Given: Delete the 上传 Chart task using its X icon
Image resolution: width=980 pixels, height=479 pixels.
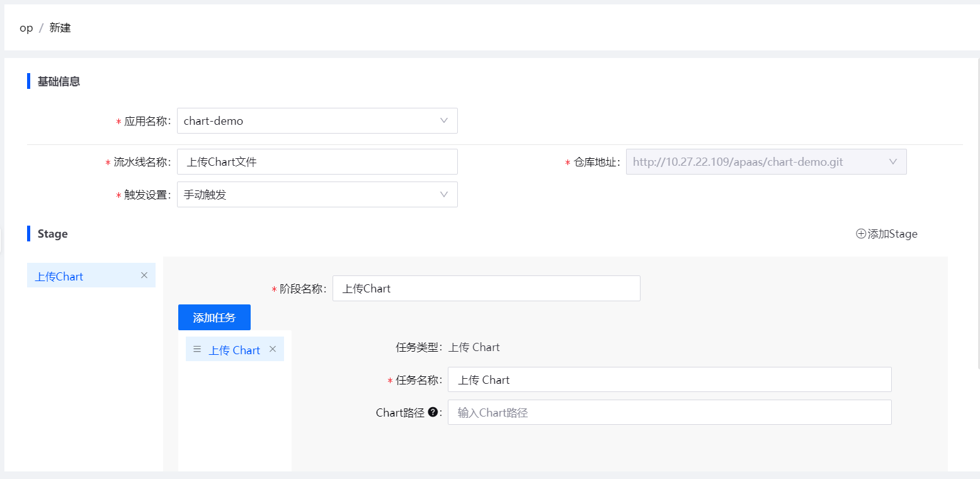Looking at the screenshot, I should [273, 349].
